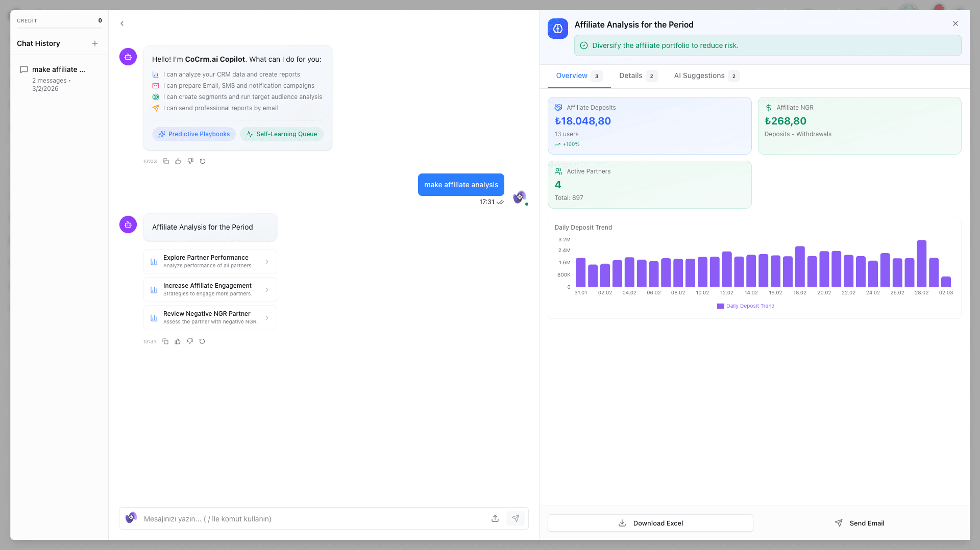The height and width of the screenshot is (550, 980).
Task: Click the robot icon beside the panel title
Action: coord(557,28)
